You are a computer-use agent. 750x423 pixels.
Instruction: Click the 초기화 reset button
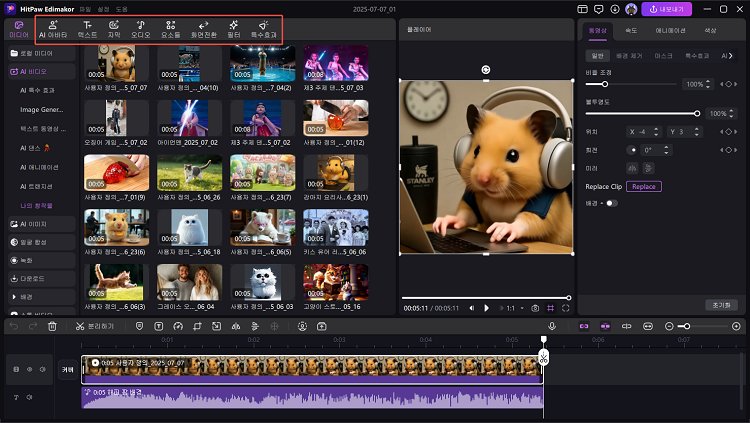(721, 305)
